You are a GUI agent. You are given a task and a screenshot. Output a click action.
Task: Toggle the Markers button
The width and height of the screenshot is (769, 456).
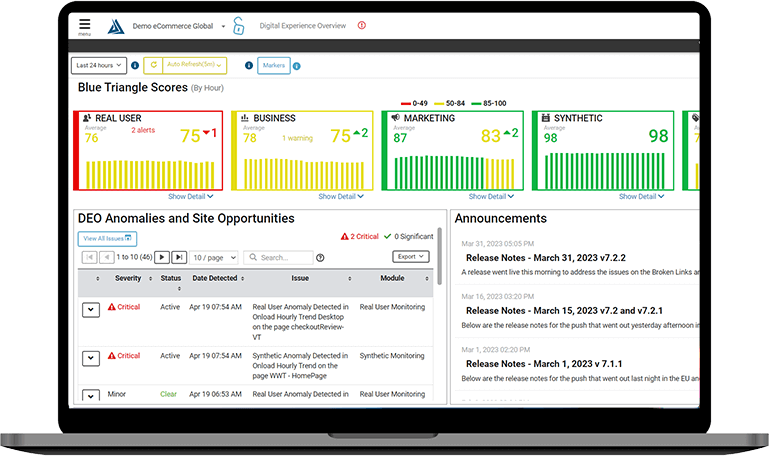point(273,65)
